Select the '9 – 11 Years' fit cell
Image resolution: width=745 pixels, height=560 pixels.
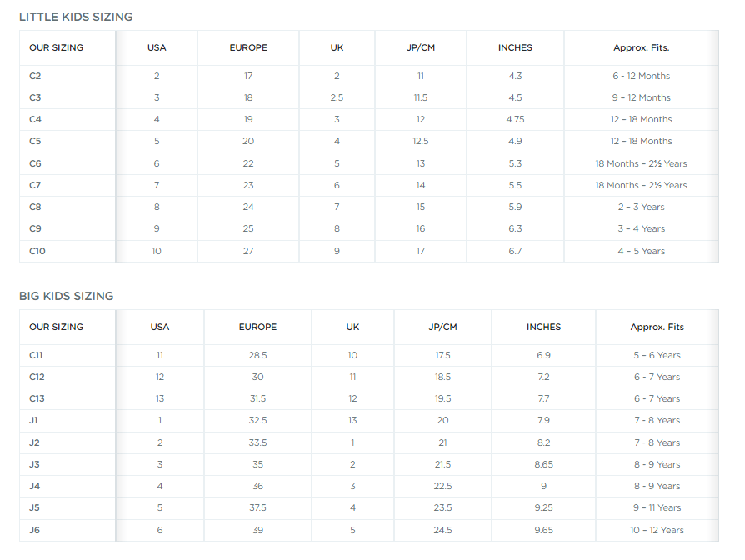(x=657, y=507)
